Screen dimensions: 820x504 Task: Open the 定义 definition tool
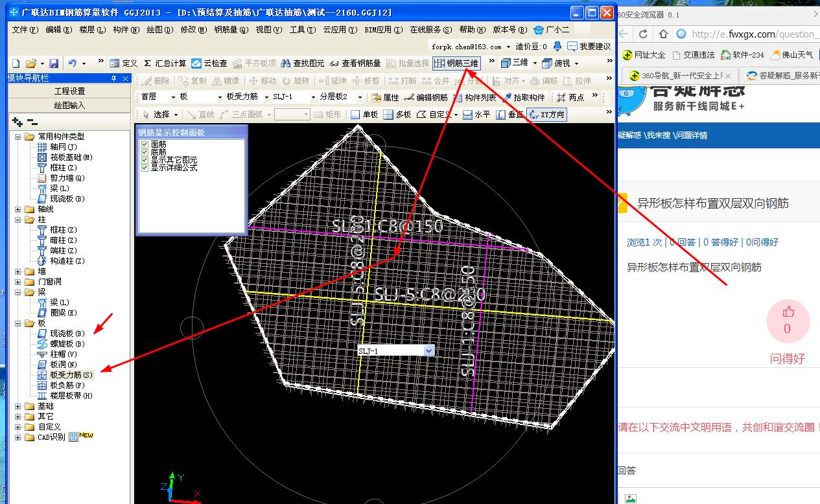pos(123,63)
